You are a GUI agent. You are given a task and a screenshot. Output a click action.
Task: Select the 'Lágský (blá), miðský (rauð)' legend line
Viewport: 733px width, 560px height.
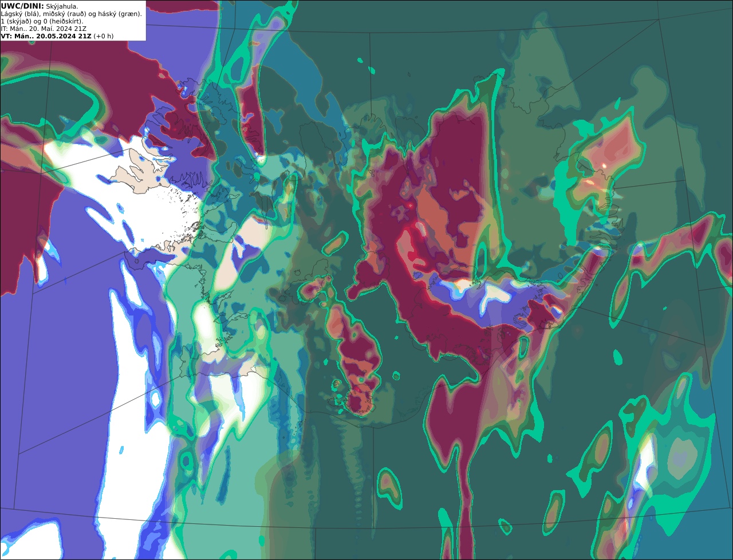pyautogui.click(x=72, y=14)
